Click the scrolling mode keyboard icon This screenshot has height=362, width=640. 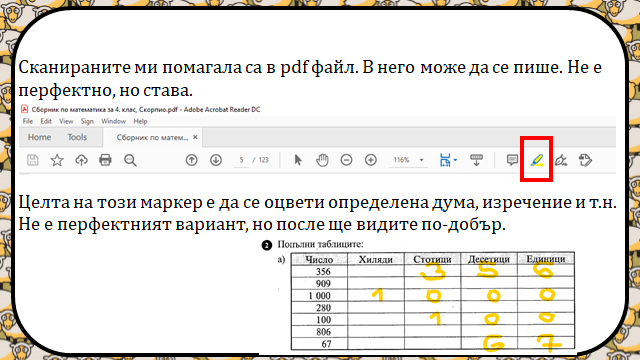(x=476, y=160)
